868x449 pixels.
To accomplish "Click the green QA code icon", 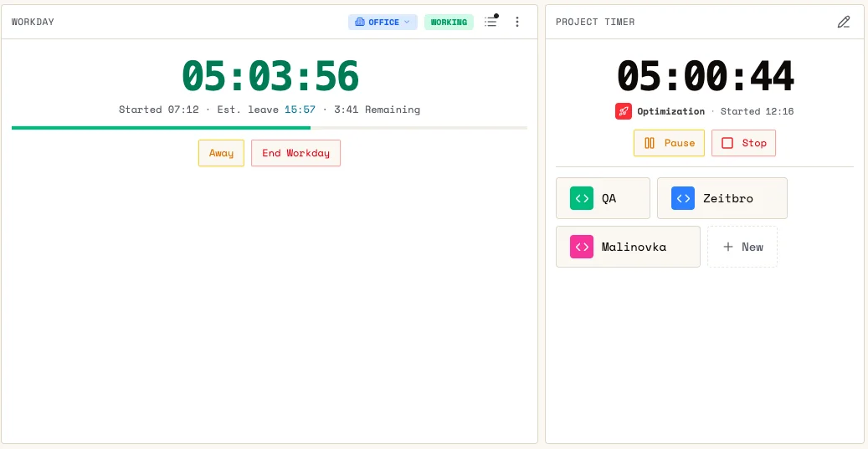I will click(x=582, y=198).
